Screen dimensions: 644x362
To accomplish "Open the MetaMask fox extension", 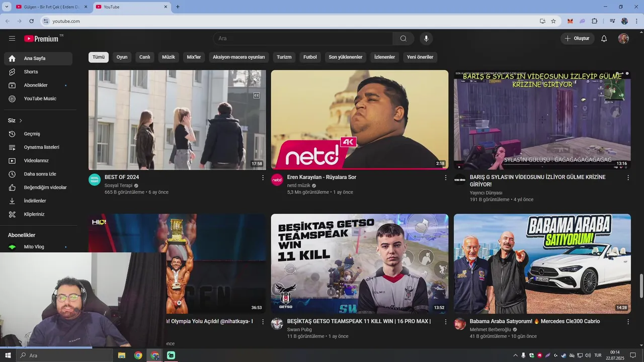I will pyautogui.click(x=570, y=21).
